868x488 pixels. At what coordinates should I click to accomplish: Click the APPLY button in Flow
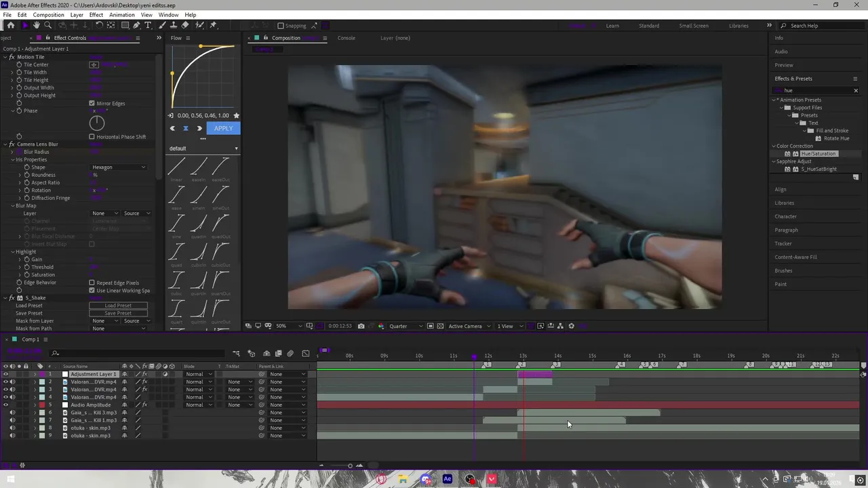click(x=223, y=128)
